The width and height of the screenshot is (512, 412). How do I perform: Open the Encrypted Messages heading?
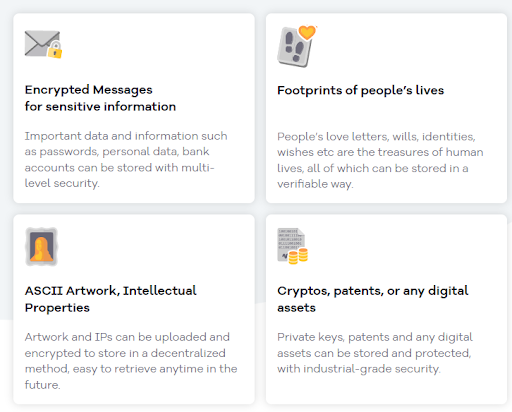100,98
